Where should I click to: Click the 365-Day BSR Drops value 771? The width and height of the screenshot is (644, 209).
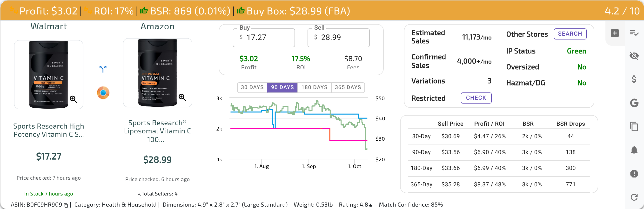click(570, 184)
